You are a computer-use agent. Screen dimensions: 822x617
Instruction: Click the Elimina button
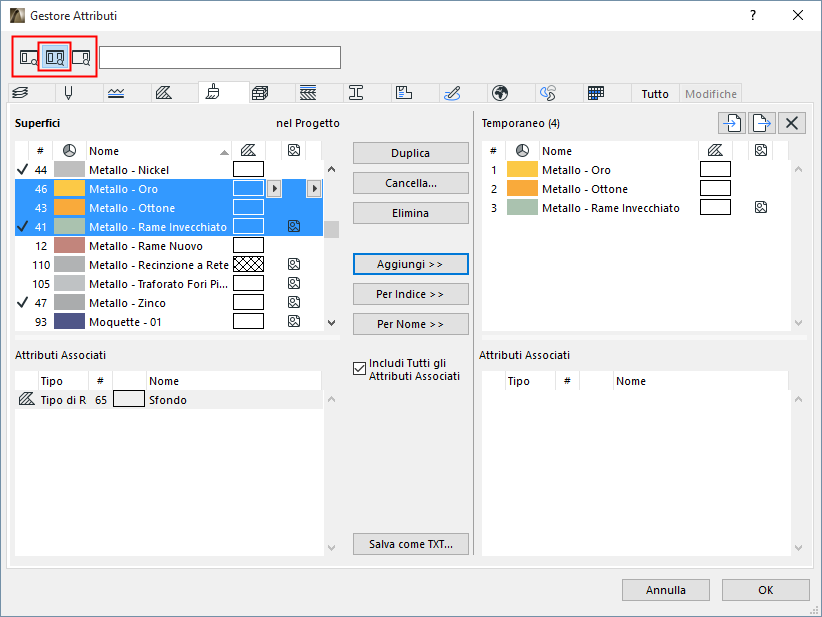click(x=410, y=213)
